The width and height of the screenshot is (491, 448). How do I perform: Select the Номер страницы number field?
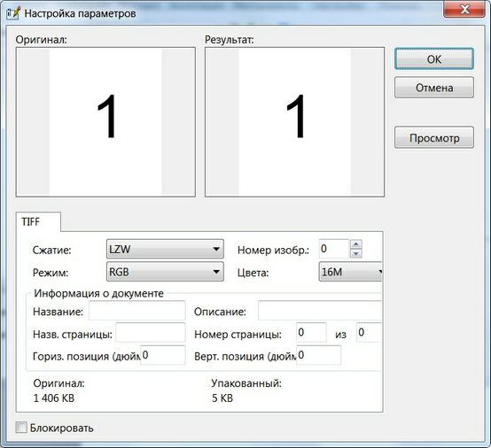coord(311,332)
